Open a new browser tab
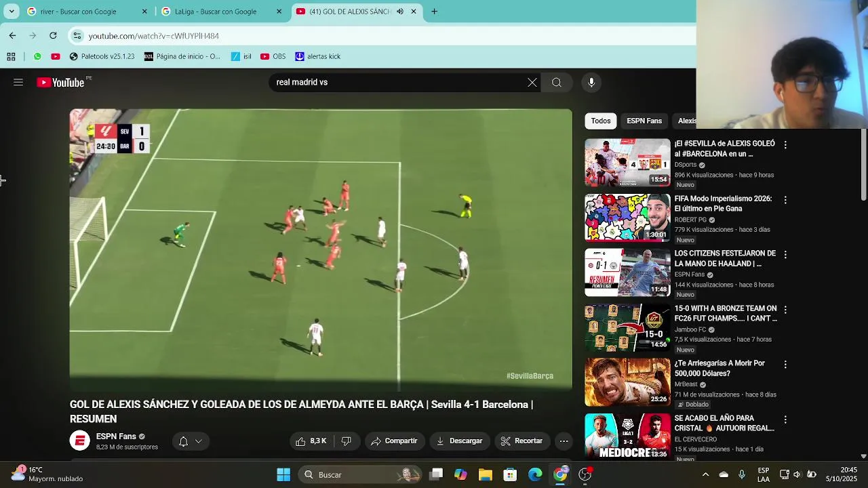Viewport: 868px width, 488px height. [x=434, y=12]
